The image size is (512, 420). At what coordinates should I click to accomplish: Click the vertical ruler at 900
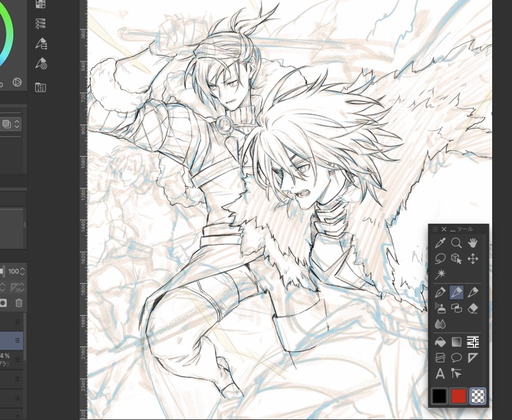(x=83, y=130)
